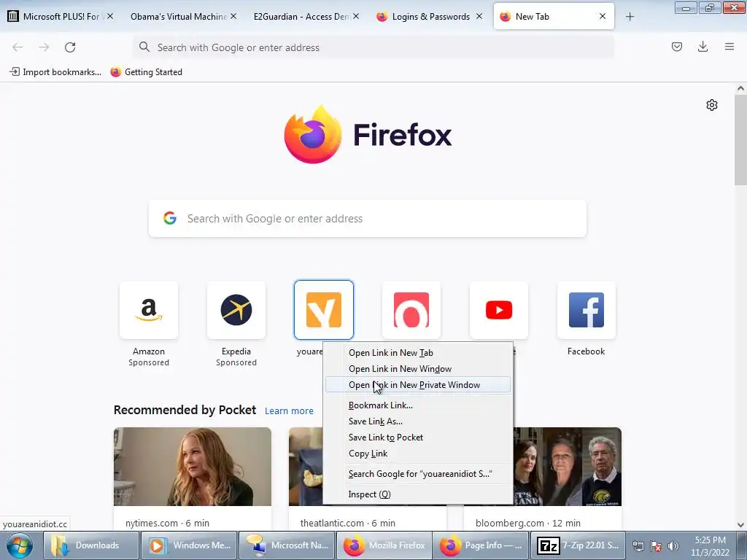Open the youareanidiot shortcut tile

point(324,310)
